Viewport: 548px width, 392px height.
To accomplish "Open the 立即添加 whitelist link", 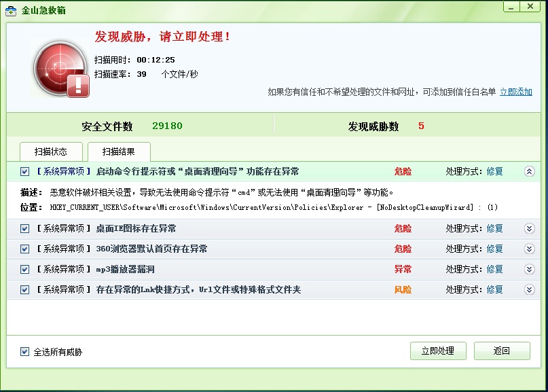I will (516, 92).
